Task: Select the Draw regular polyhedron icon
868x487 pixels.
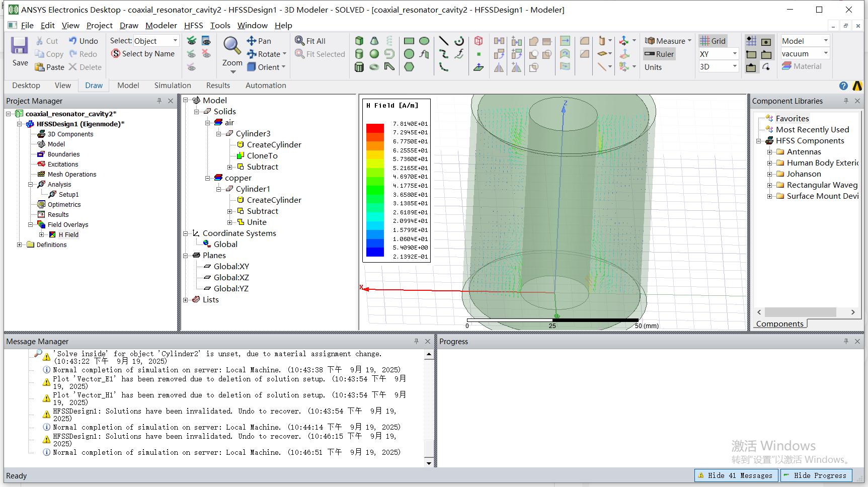Action: coord(359,67)
